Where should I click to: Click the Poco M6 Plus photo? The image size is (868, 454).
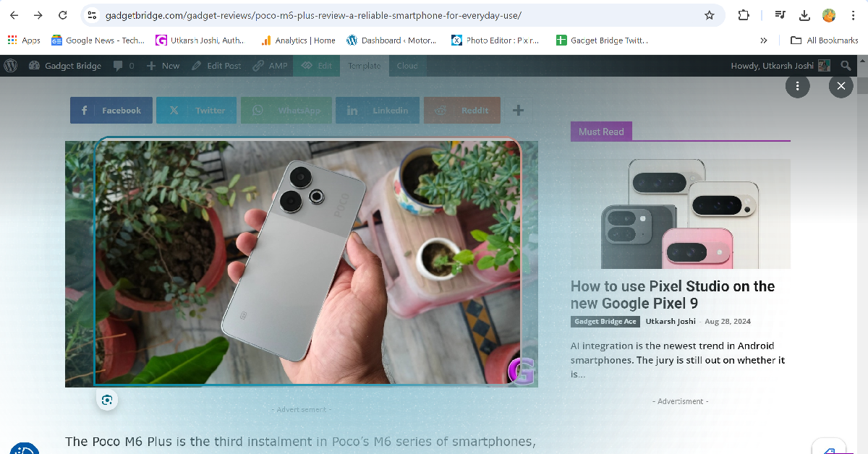click(x=302, y=264)
